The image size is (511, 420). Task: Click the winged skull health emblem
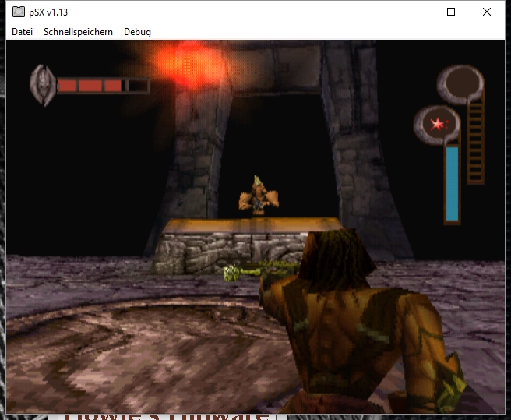click(x=43, y=85)
